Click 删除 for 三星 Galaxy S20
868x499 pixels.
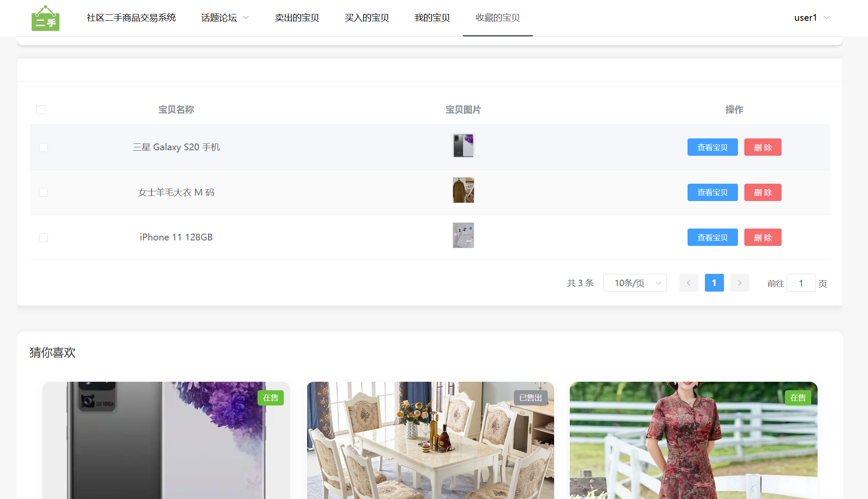(x=763, y=147)
